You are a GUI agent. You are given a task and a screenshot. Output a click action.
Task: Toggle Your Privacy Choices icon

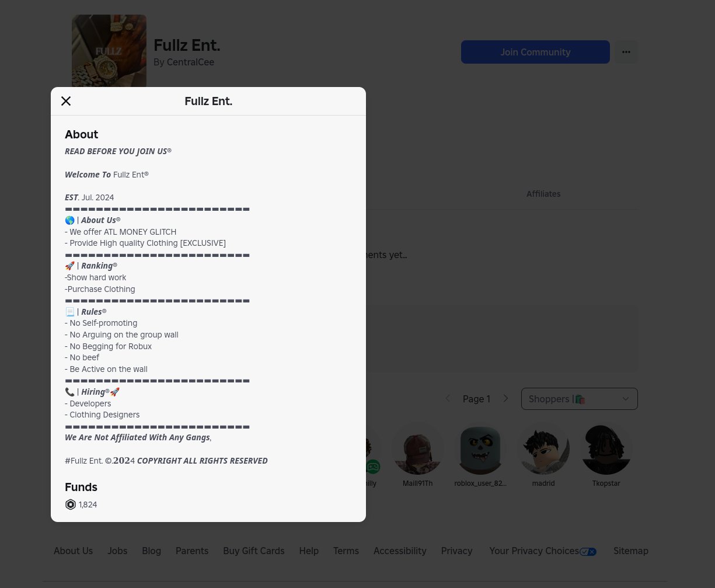588,552
